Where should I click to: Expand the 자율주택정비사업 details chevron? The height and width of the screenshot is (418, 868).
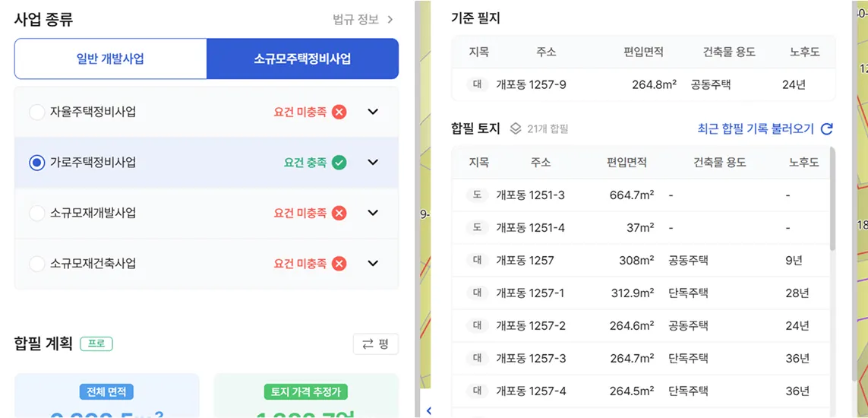click(373, 112)
